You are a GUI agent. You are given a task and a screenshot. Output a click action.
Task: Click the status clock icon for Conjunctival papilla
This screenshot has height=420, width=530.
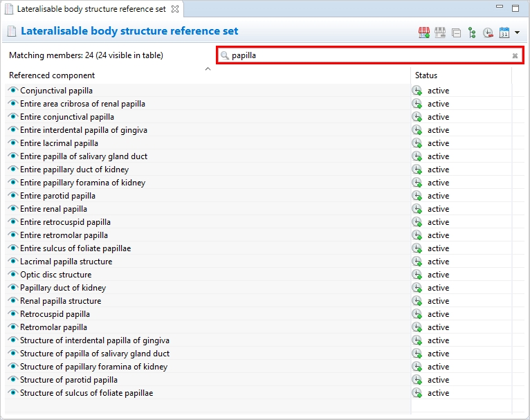point(417,91)
